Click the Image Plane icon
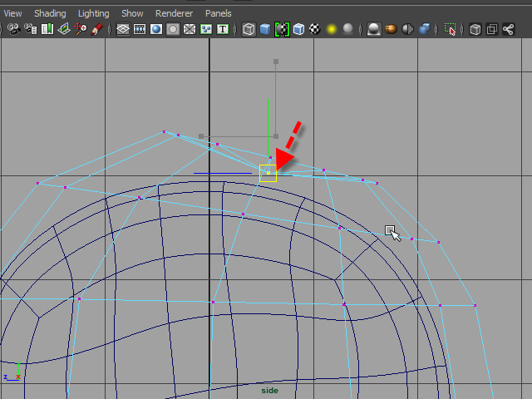Image resolution: width=532 pixels, height=399 pixels. pyautogui.click(x=63, y=29)
